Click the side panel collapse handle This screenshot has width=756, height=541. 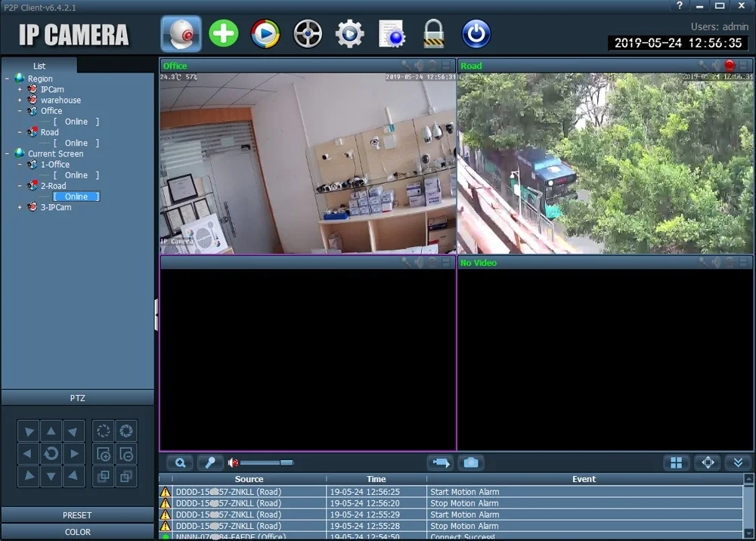156,314
